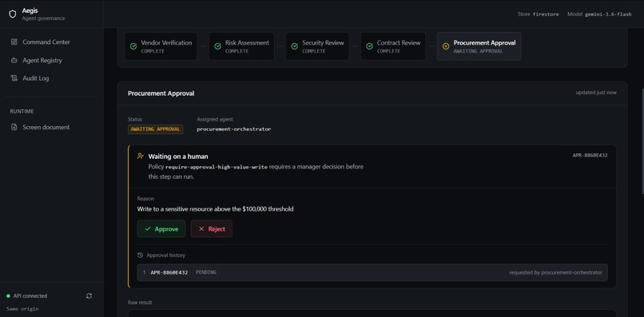Click the Contract Review check icon
The image size is (644, 317).
point(369,46)
